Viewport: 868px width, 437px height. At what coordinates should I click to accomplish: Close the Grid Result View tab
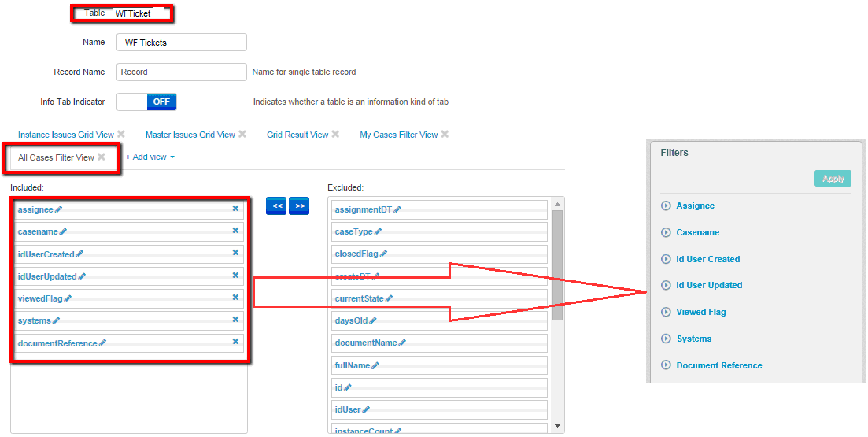click(335, 135)
